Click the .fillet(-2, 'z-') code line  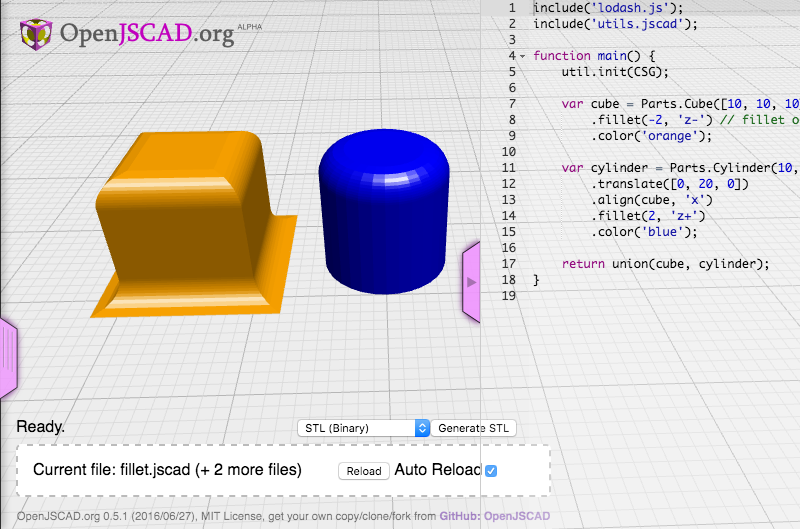(695, 120)
